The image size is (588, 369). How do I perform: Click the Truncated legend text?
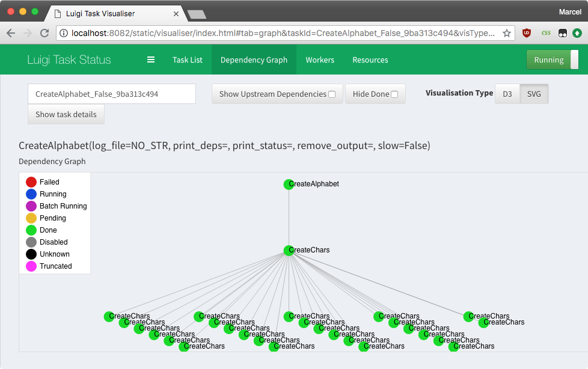pyautogui.click(x=55, y=266)
